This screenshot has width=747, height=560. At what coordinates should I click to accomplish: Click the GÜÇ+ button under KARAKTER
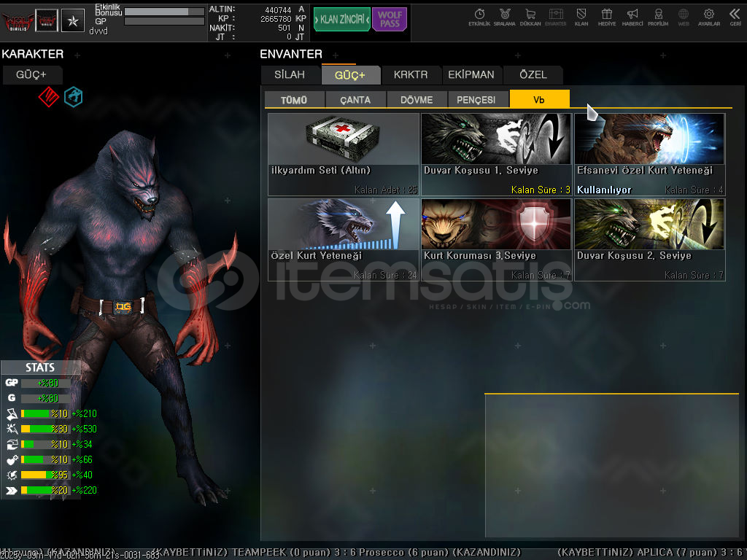click(x=31, y=75)
